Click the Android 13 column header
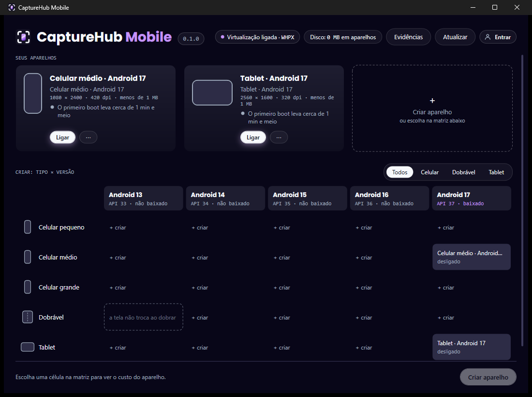This screenshot has width=532, height=397. tap(144, 198)
